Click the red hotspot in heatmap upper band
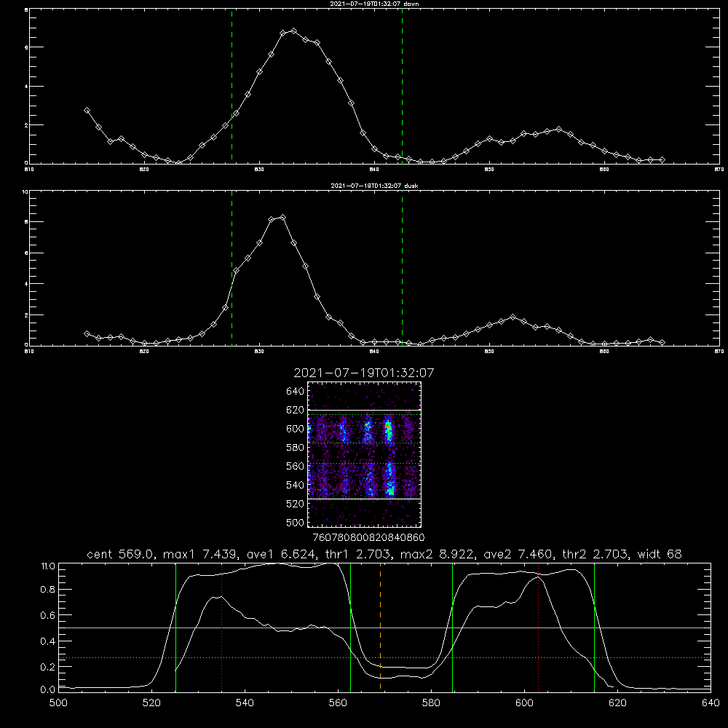Image resolution: width=728 pixels, height=728 pixels. coord(387,424)
